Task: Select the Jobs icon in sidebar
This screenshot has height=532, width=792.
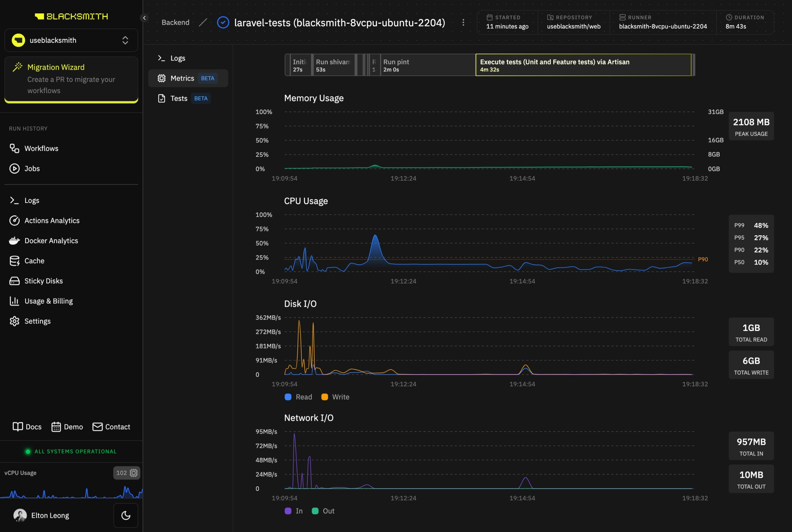Action: tap(32, 168)
